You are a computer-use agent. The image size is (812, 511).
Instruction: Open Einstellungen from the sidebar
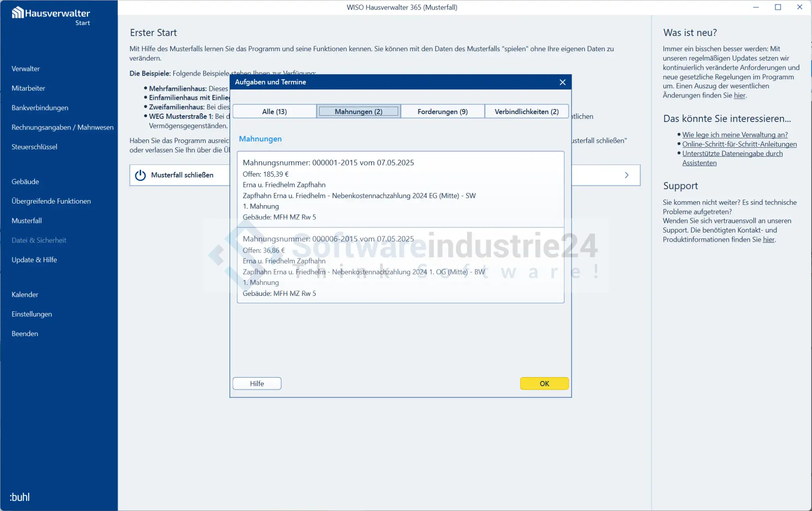32,314
